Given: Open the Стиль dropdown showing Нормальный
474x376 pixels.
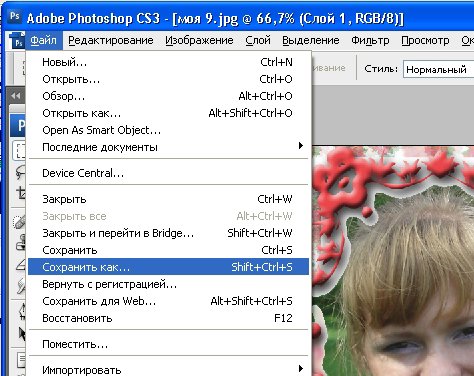Looking at the screenshot, I should pos(438,69).
